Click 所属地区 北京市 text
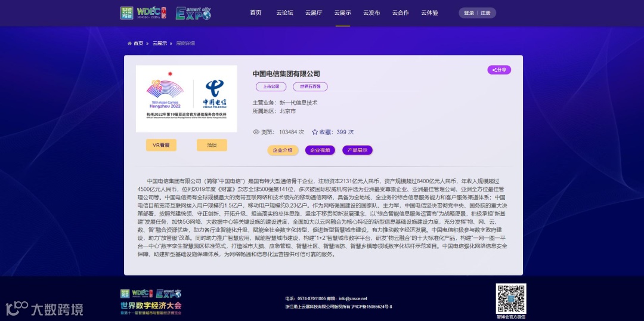644x321 pixels. (x=274, y=111)
